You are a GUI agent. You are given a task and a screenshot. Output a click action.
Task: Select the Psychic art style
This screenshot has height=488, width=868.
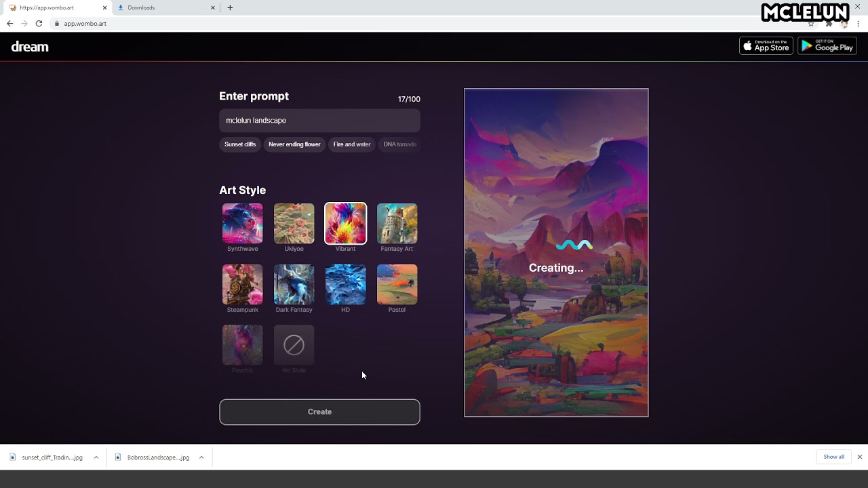pyautogui.click(x=242, y=345)
